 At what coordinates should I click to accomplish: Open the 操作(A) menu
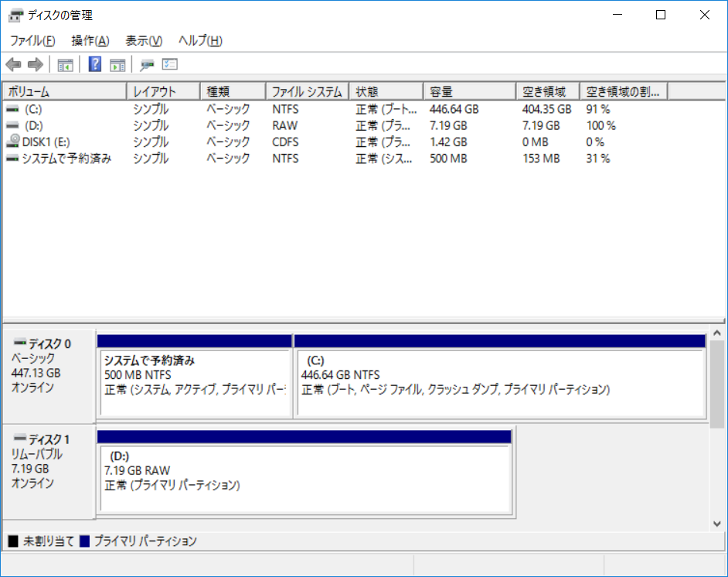pos(90,41)
